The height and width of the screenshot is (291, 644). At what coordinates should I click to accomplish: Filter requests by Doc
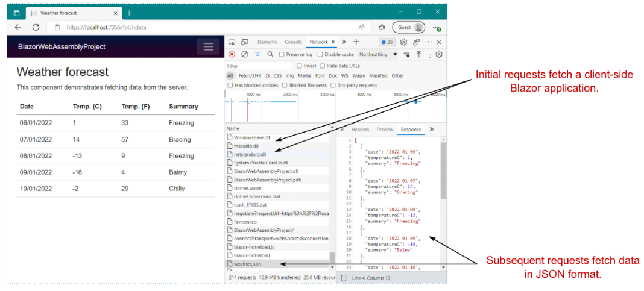(x=333, y=75)
